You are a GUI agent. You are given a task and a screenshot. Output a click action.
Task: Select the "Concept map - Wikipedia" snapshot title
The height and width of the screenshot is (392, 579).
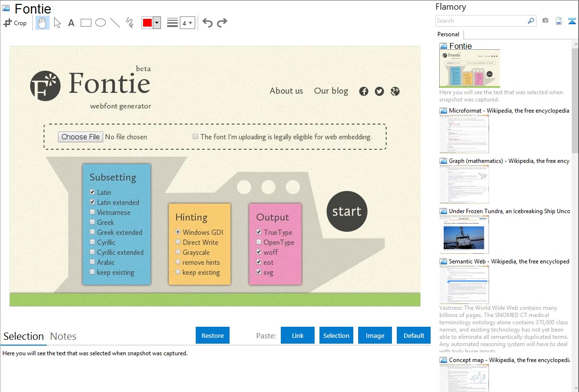pyautogui.click(x=509, y=360)
